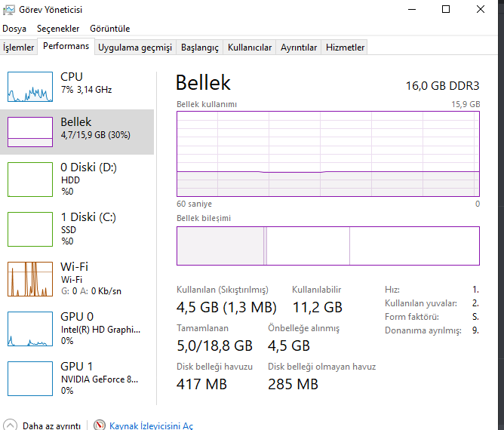Open the 1 Diski (C:) graph thumbnail
Viewport: 504px width, 430px height.
click(x=30, y=229)
